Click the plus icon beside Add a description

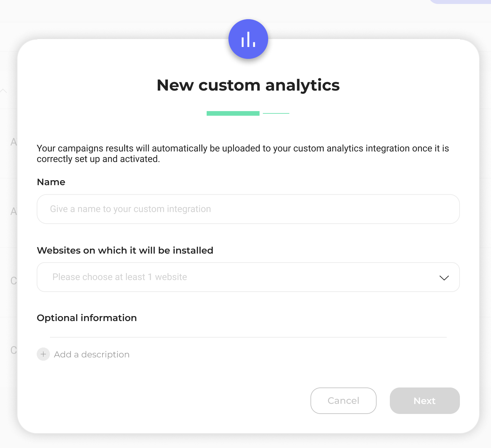tap(43, 354)
